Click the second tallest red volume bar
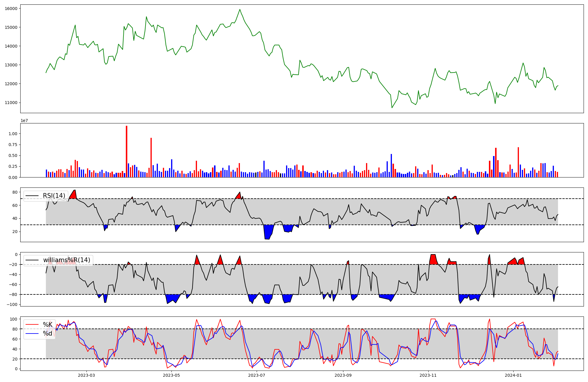The height and width of the screenshot is (382, 588). tap(151, 157)
